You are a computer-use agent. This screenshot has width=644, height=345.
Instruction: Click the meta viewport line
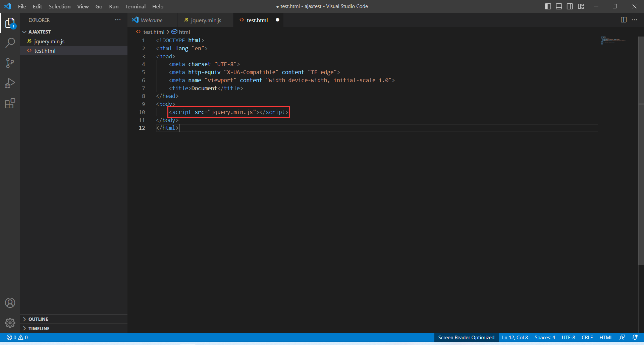coord(282,80)
